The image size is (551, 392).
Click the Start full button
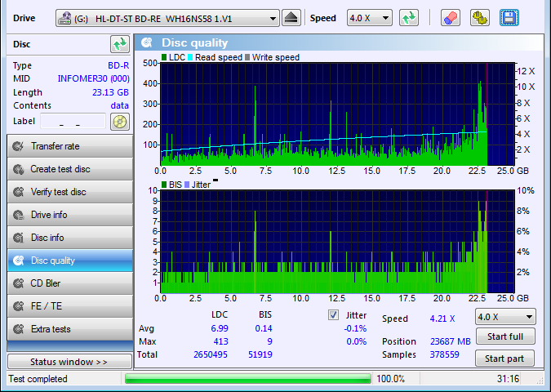505,336
